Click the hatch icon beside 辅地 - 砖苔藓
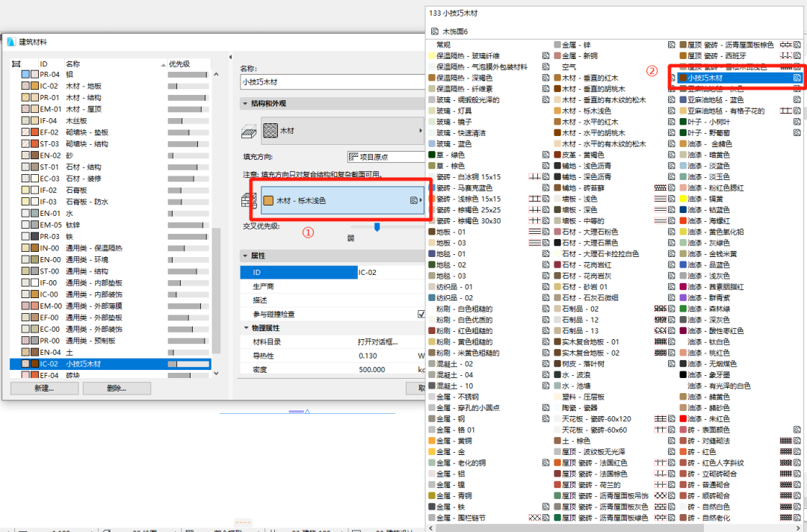The width and height of the screenshot is (807, 532). [662, 188]
